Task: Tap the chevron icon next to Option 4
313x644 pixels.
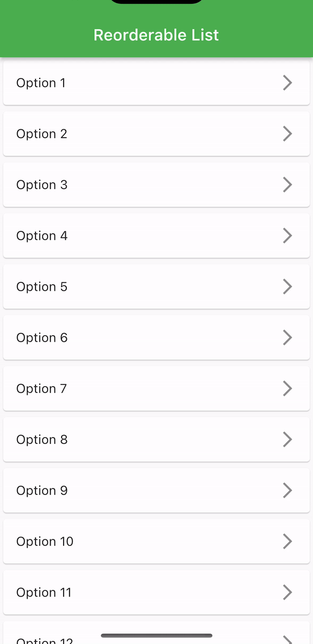Action: 287,236
